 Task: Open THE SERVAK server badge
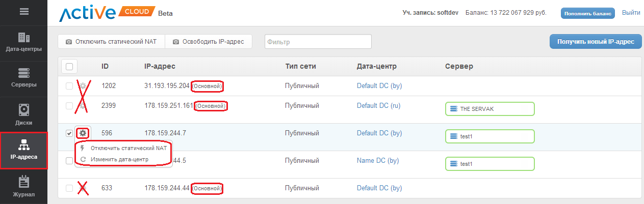490,109
